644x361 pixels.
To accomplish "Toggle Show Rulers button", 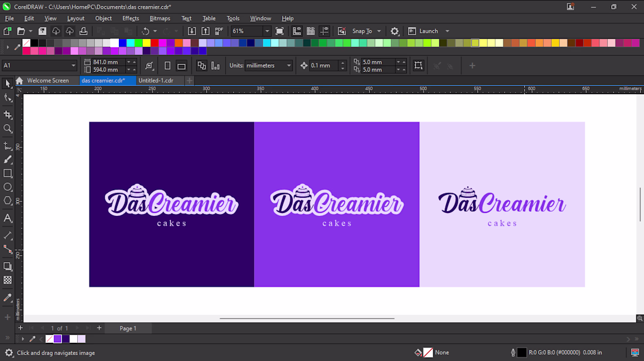I will click(297, 31).
